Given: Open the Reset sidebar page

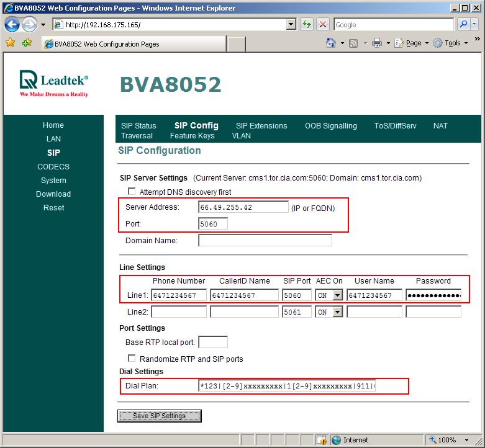Looking at the screenshot, I should coord(53,208).
